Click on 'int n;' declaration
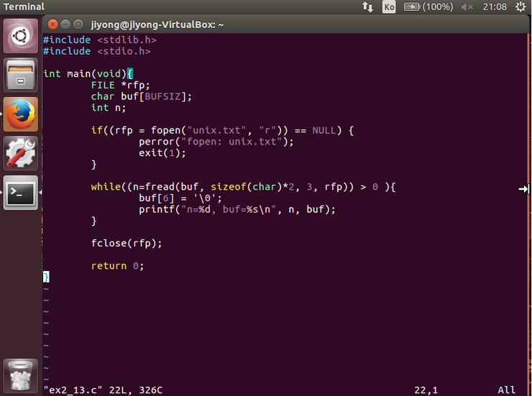This screenshot has height=396, width=532. click(x=109, y=108)
